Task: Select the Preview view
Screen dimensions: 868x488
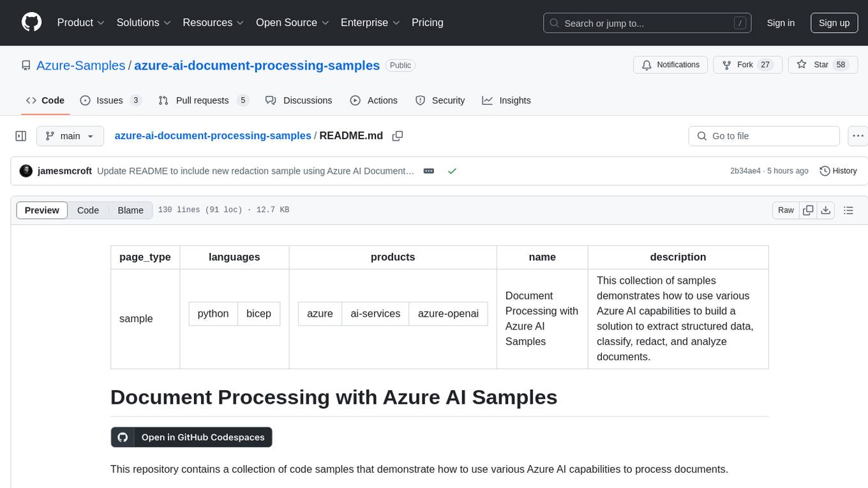Action: 42,210
